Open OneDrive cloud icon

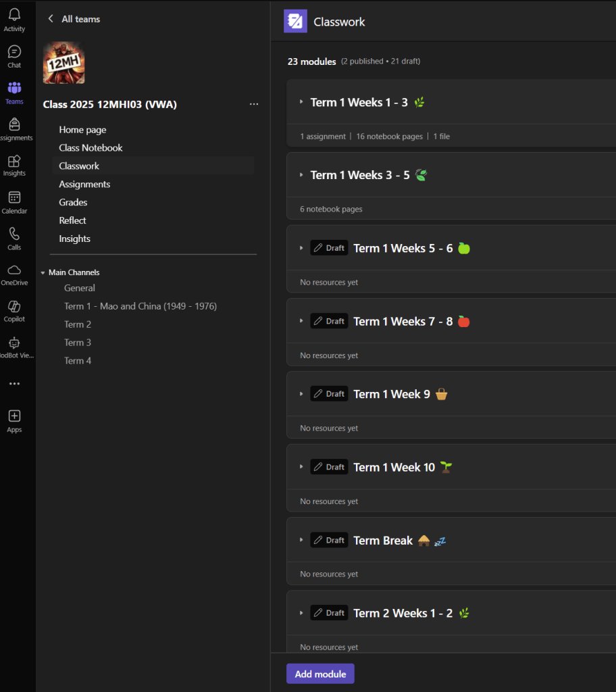tap(14, 274)
